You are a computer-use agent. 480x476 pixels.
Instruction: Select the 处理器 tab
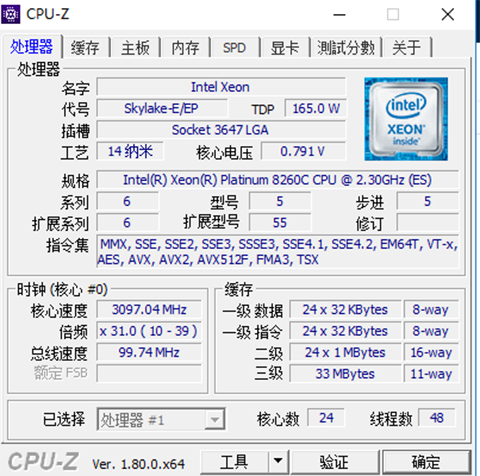(x=31, y=46)
